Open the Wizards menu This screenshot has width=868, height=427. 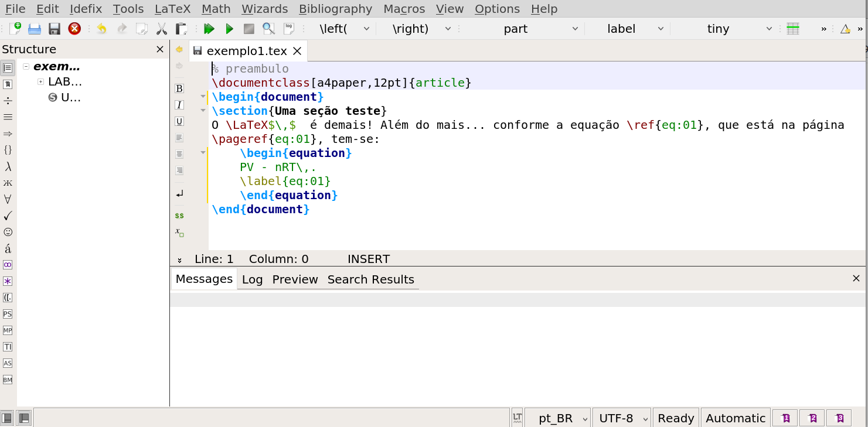pos(264,9)
